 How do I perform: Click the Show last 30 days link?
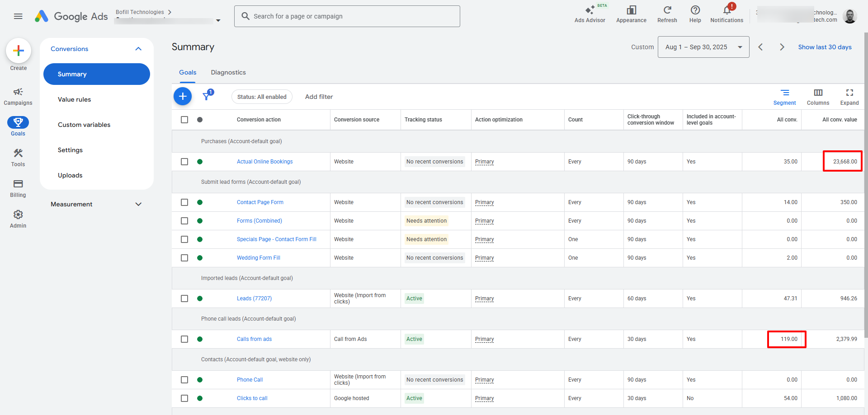click(x=825, y=47)
